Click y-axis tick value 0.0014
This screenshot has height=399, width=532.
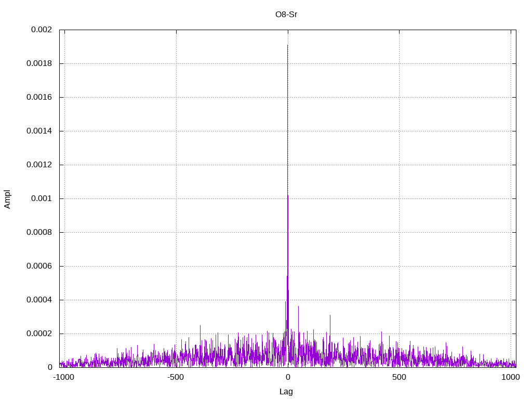click(x=39, y=131)
